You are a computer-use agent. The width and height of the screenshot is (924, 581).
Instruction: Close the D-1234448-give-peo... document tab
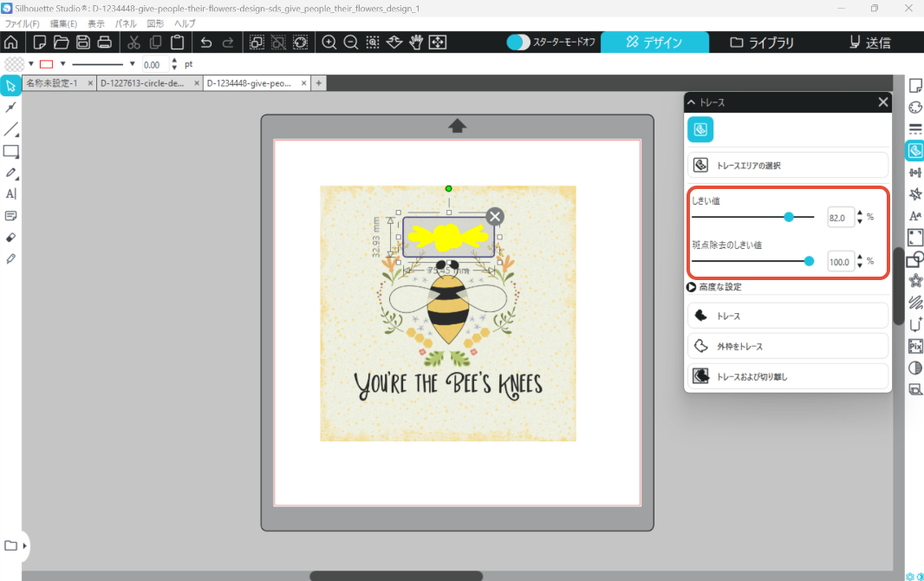[304, 83]
